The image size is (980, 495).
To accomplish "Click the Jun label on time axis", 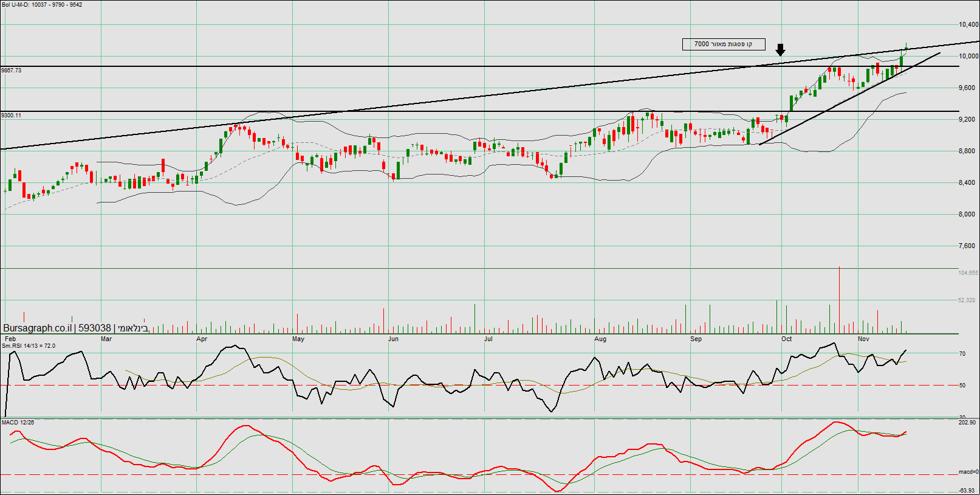I will [x=393, y=339].
